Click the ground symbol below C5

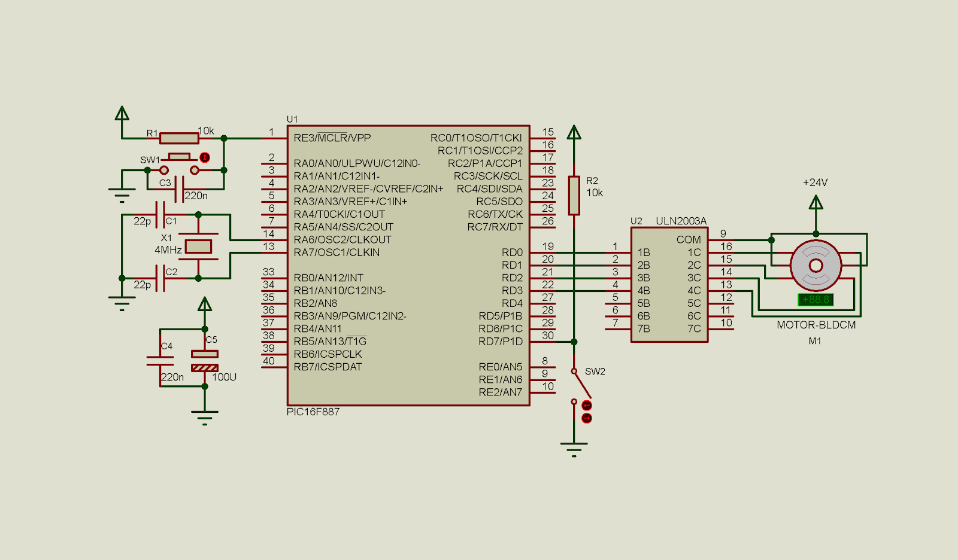205,418
